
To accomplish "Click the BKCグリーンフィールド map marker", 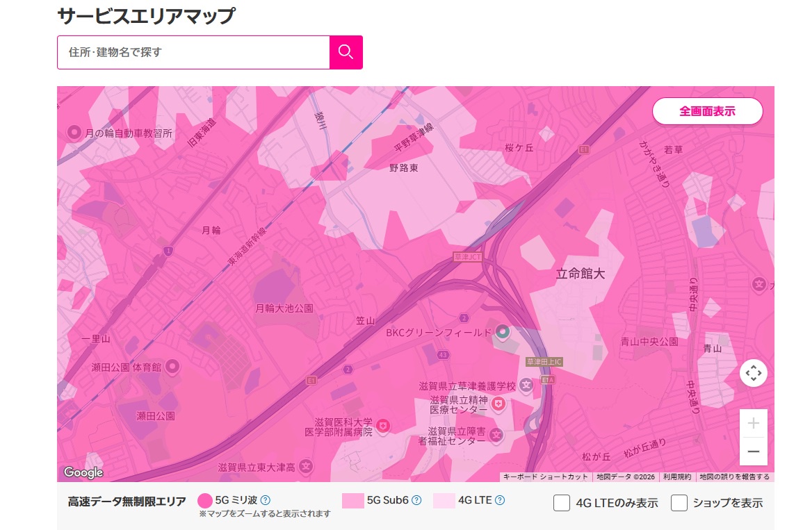I will pos(503,333).
